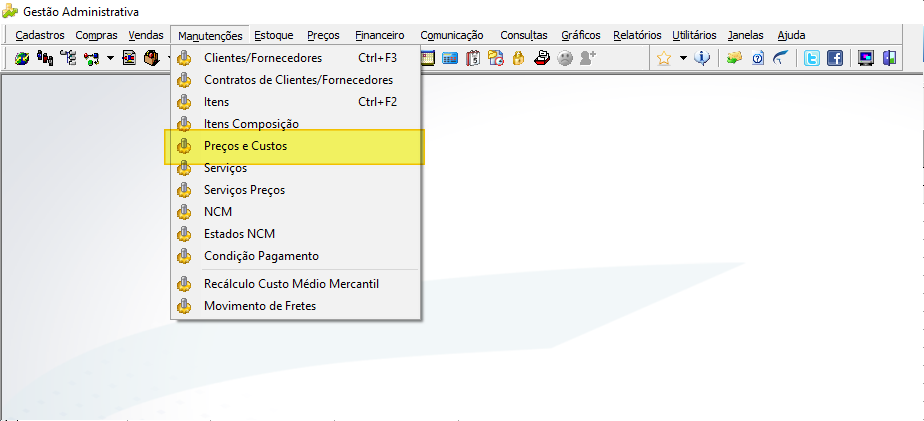
Task: Choose Condição Pagamento menu entry
Action: click(296, 256)
